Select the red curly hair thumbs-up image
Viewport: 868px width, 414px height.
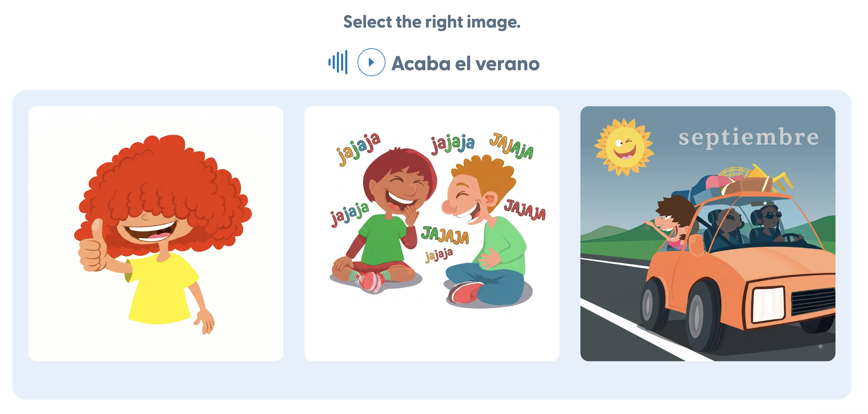coord(156,234)
